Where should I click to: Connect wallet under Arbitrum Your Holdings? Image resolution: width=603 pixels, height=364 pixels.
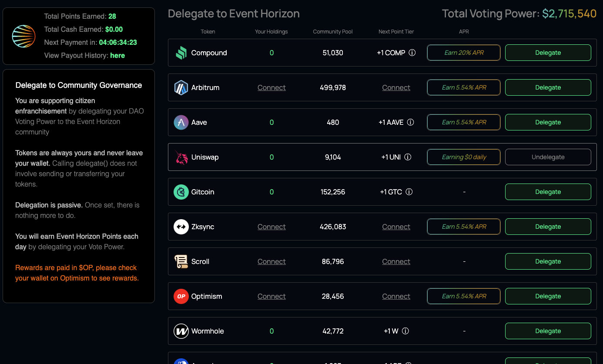[271, 87]
